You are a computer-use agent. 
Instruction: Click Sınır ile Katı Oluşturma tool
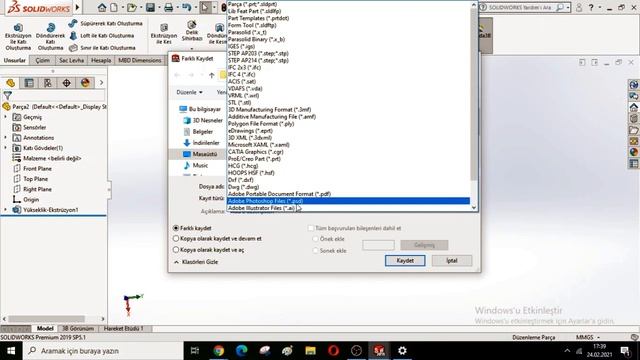point(102,48)
